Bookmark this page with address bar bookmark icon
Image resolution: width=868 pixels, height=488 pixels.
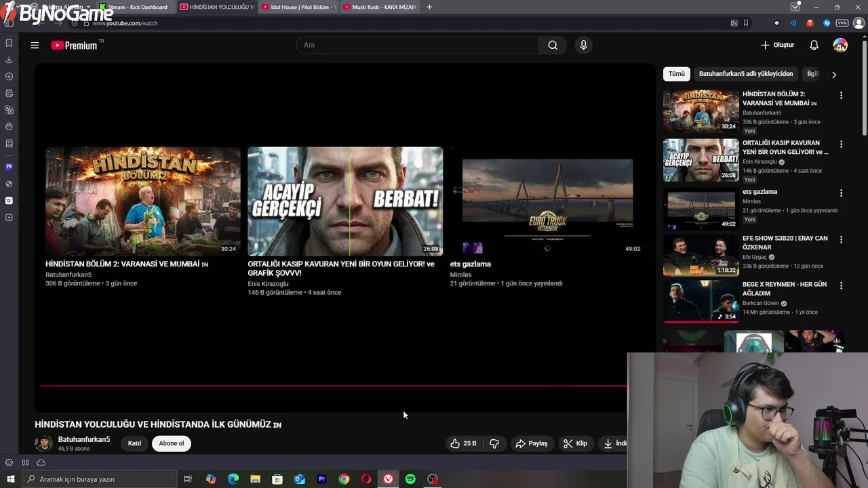746,23
